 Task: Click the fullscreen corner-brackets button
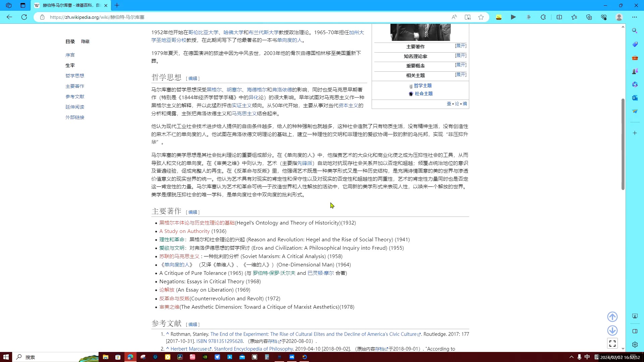[612, 344]
